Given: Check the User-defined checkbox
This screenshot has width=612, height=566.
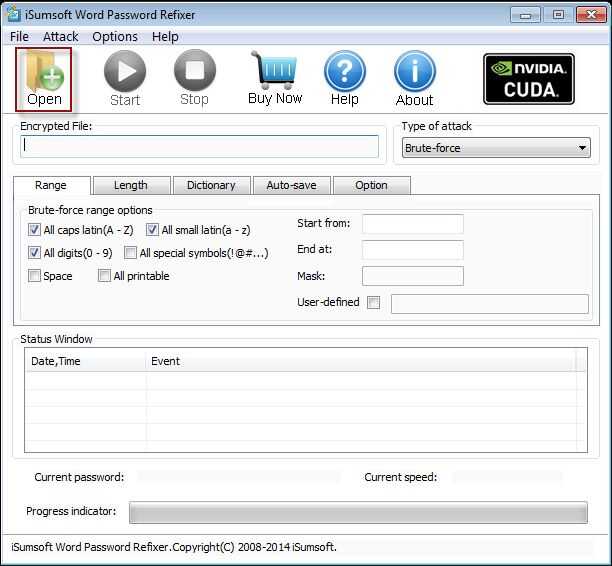Looking at the screenshot, I should point(374,302).
